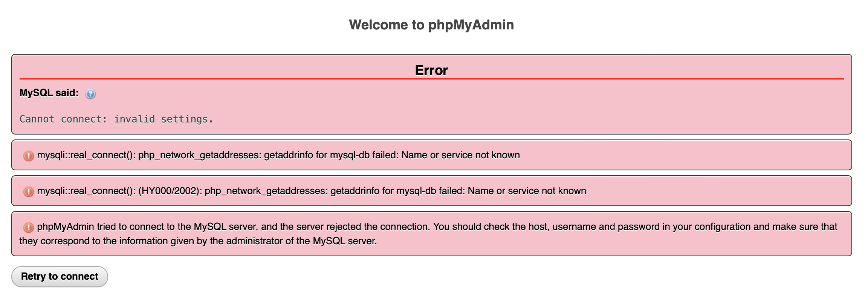Click the "MySQL said:" label
868x300 pixels.
(x=49, y=93)
